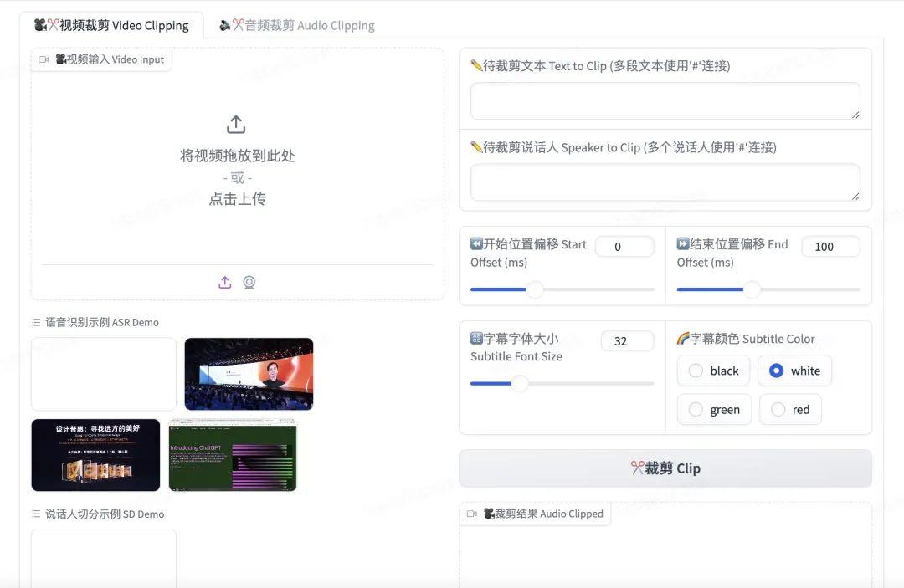Click the 点击上传 upload text

click(x=237, y=199)
